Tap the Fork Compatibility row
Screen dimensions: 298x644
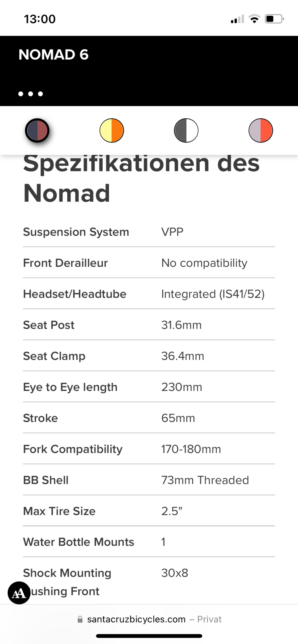[149, 449]
